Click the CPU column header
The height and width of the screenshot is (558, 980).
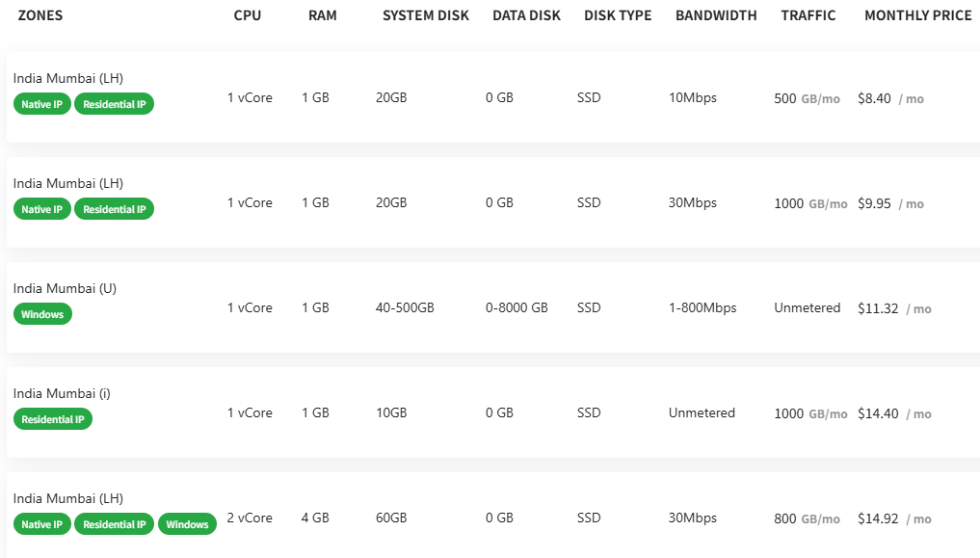[x=248, y=15]
